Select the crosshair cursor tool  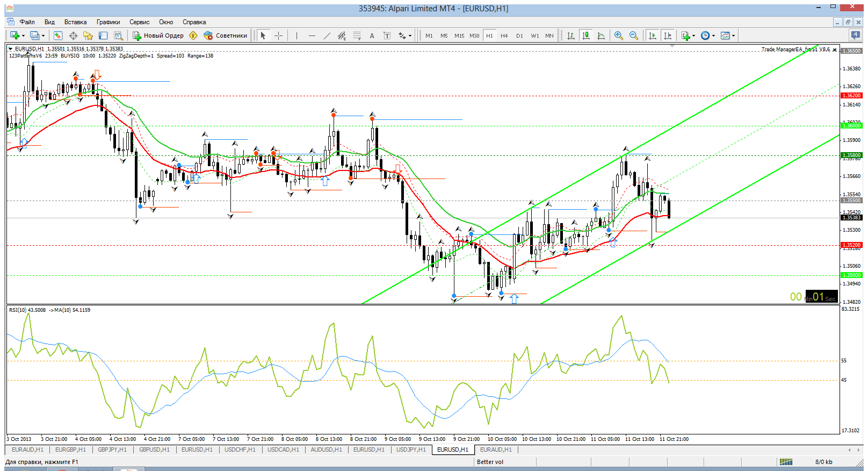278,35
